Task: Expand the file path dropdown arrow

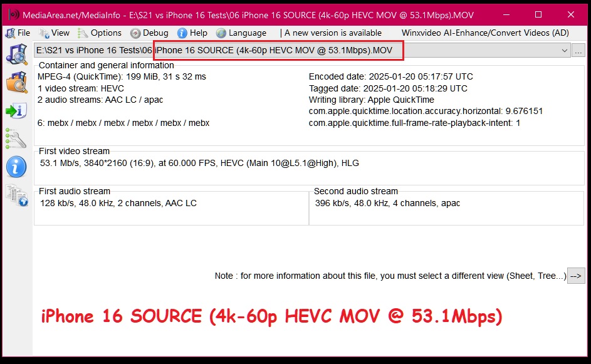Action: [564, 51]
